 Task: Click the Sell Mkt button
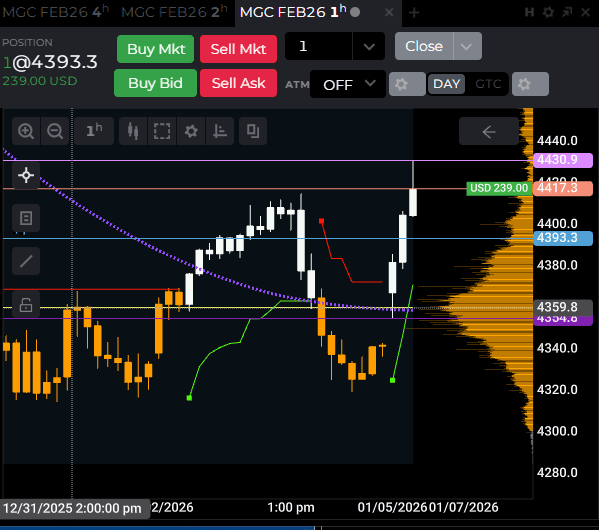(238, 49)
